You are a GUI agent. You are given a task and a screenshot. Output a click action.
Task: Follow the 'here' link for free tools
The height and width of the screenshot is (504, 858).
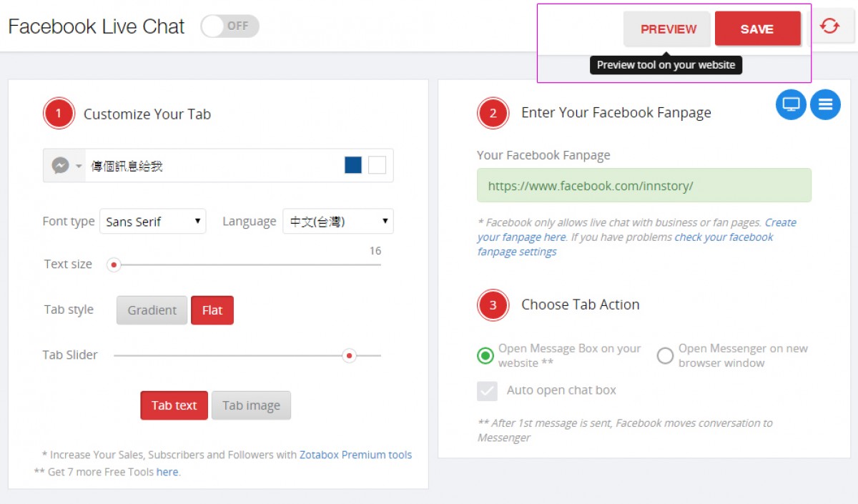167,472
